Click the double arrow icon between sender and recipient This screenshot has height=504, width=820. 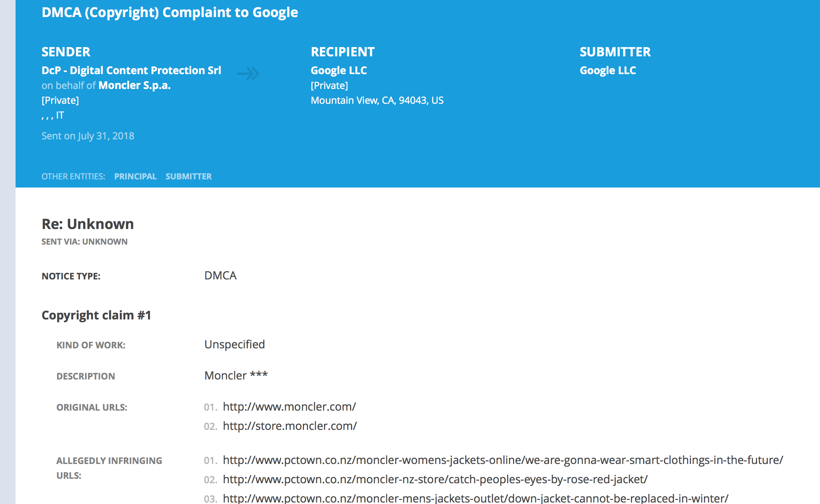(x=248, y=73)
